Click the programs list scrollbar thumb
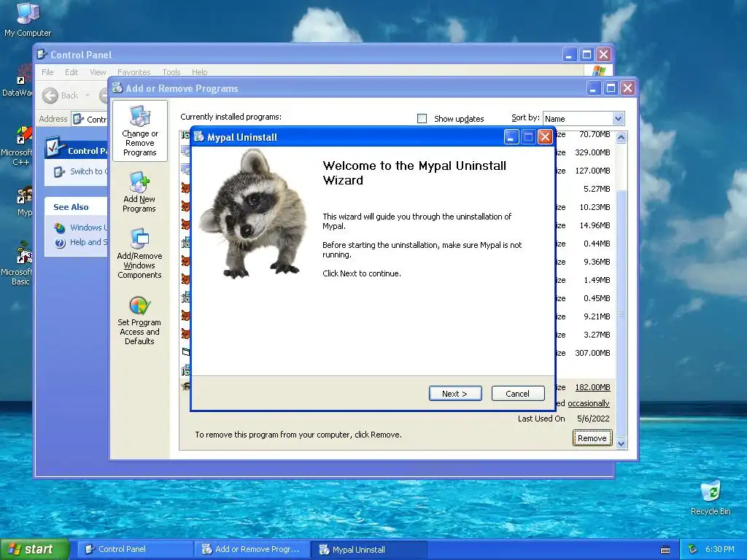747x560 pixels. pos(621,312)
